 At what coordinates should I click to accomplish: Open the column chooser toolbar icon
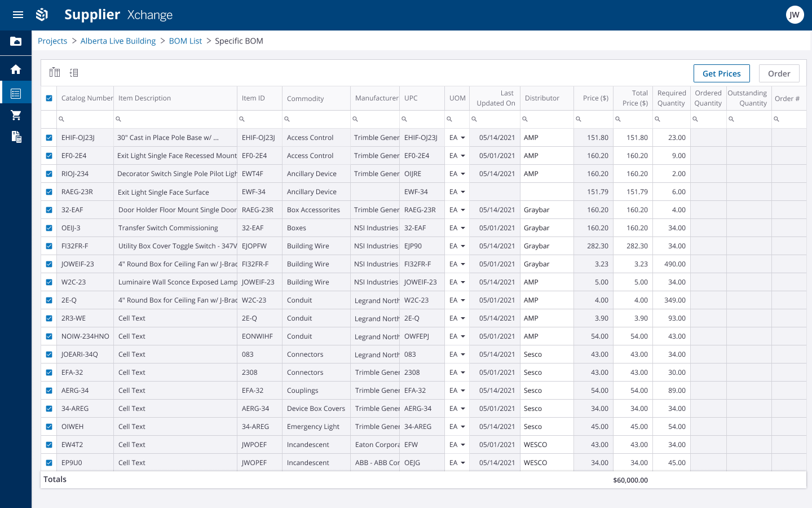pyautogui.click(x=55, y=72)
